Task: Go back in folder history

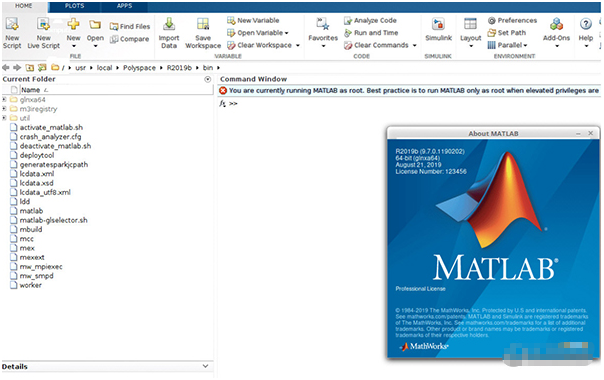Action: click(6, 68)
